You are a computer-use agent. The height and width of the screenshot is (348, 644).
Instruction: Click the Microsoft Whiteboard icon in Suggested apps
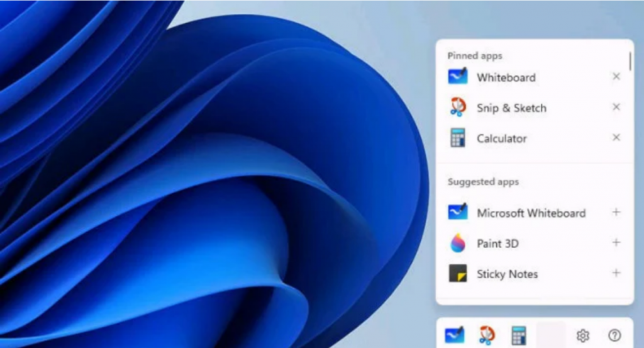458,212
